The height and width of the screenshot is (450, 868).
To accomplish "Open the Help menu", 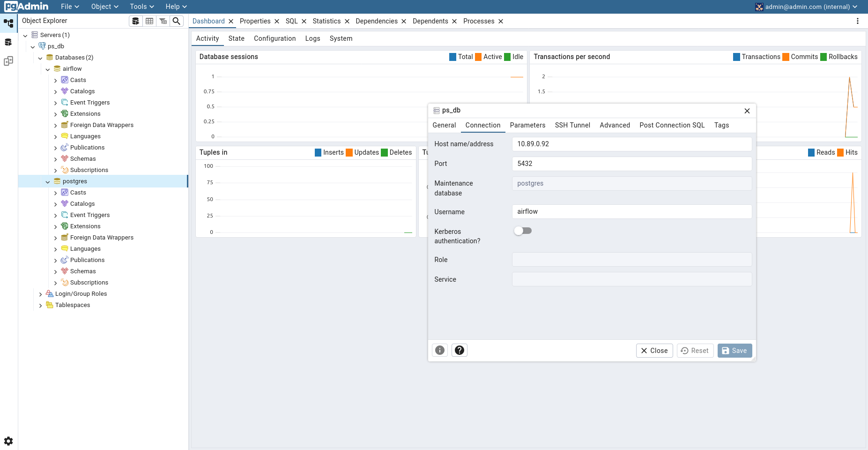I will tap(176, 7).
